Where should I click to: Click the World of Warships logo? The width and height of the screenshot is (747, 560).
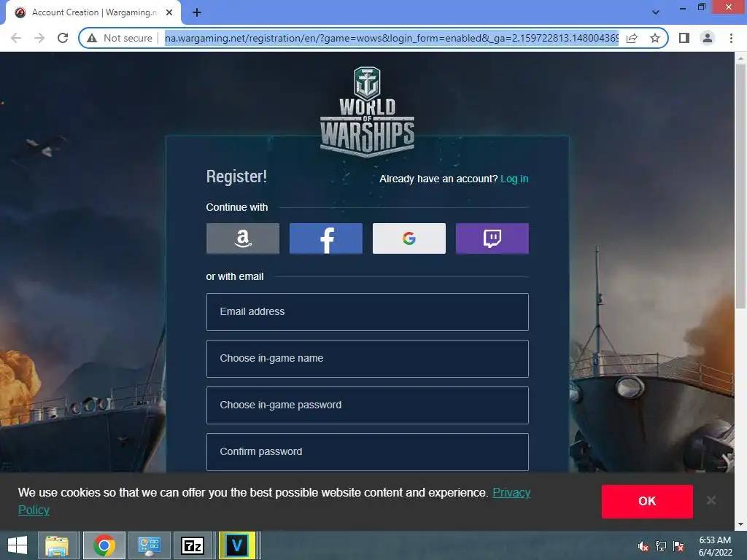point(367,112)
